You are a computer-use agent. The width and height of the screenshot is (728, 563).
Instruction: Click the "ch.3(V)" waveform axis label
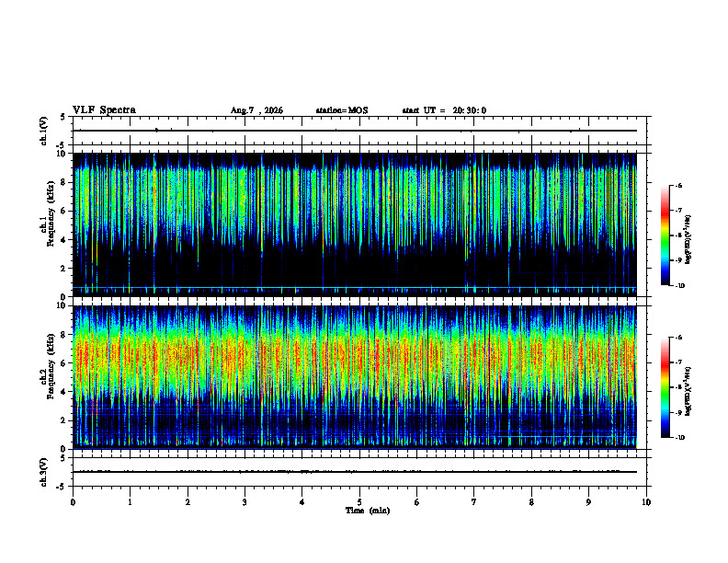click(43, 472)
